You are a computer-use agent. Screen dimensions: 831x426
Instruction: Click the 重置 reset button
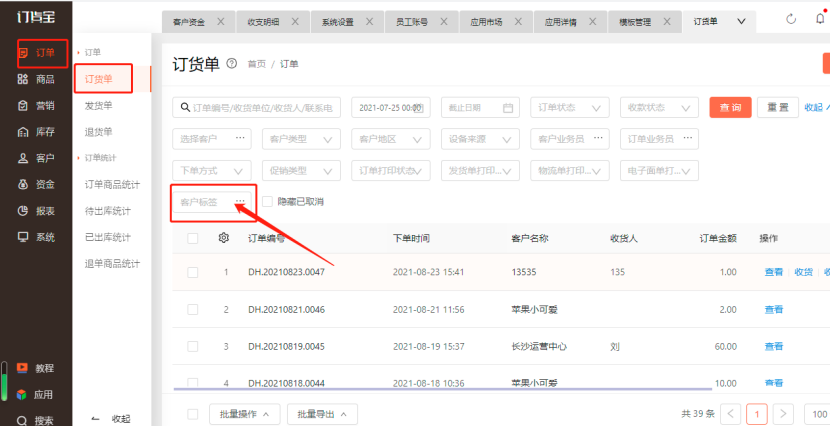pyautogui.click(x=777, y=107)
